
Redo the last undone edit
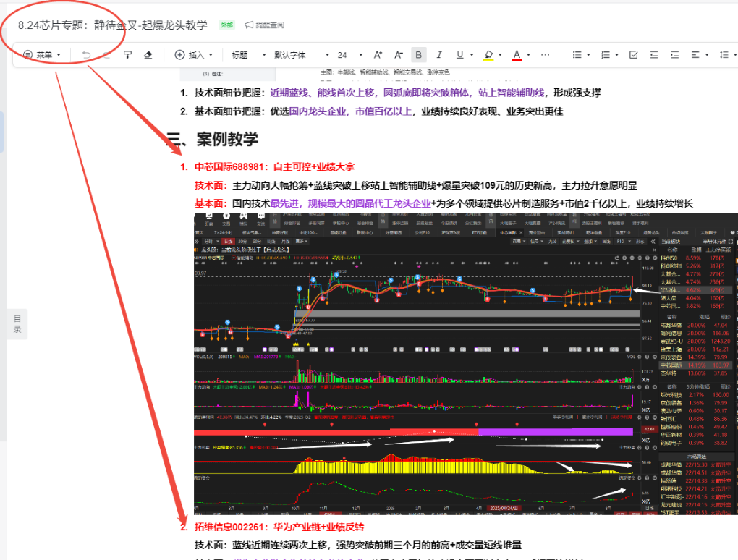pyautogui.click(x=106, y=55)
